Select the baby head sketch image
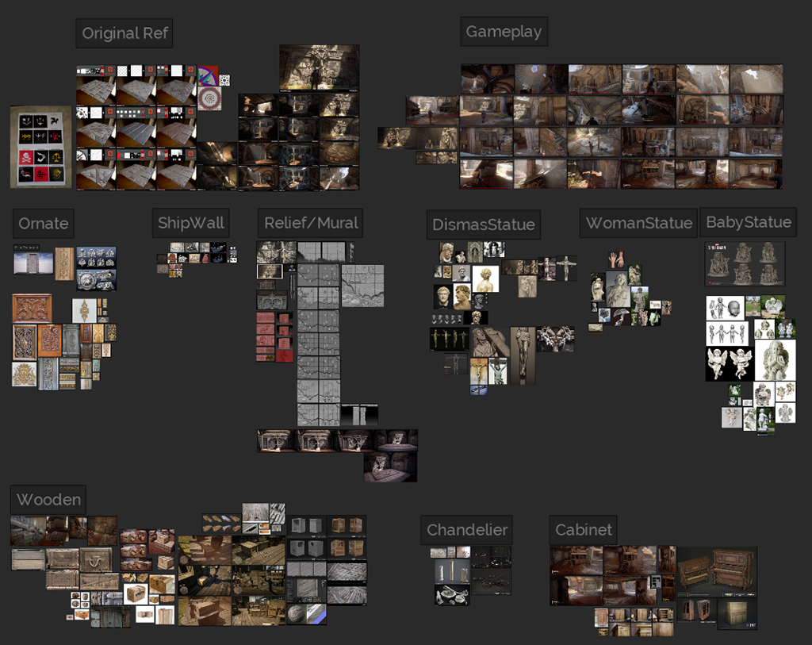The height and width of the screenshot is (645, 812). [725, 309]
